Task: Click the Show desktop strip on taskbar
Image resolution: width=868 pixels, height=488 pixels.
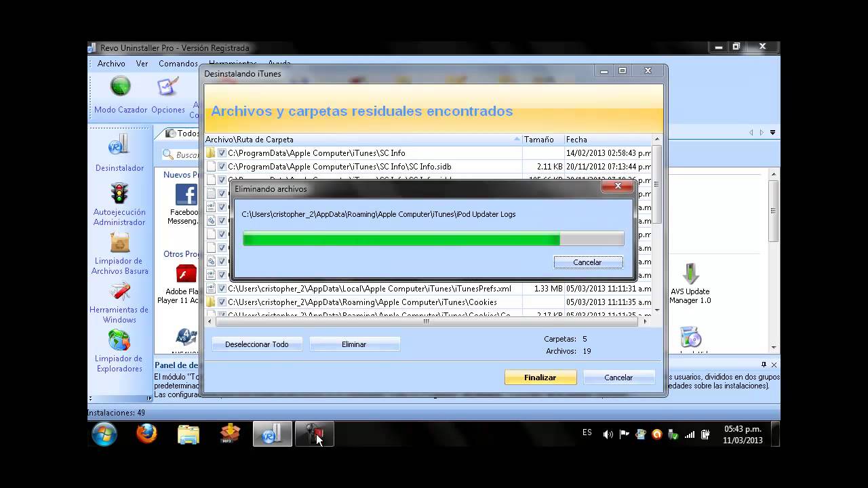Action: point(776,434)
